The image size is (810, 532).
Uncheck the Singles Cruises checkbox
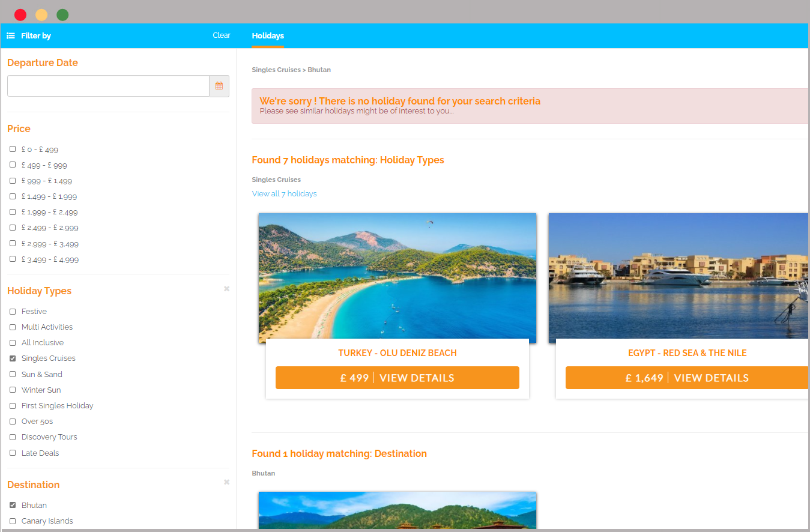(x=13, y=358)
